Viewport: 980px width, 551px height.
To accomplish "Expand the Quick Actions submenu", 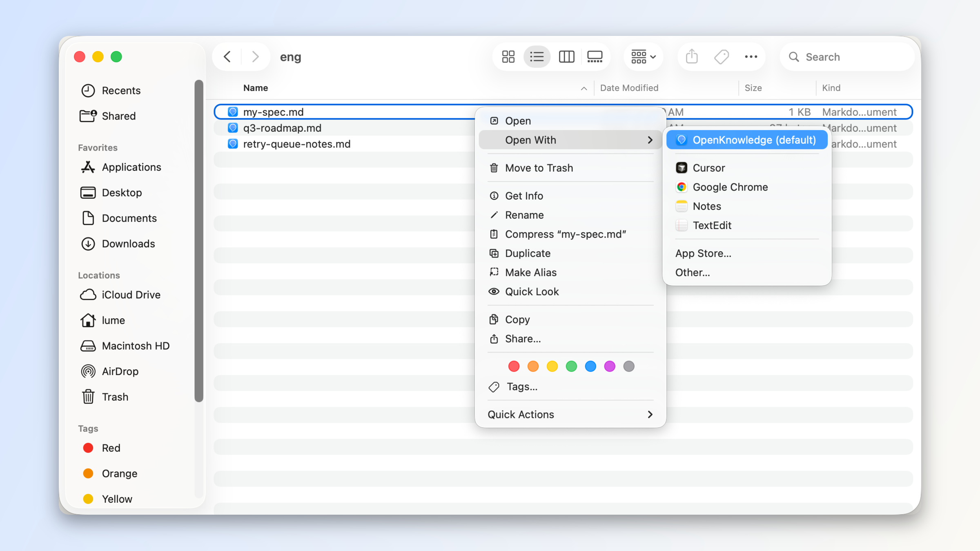I will click(570, 415).
